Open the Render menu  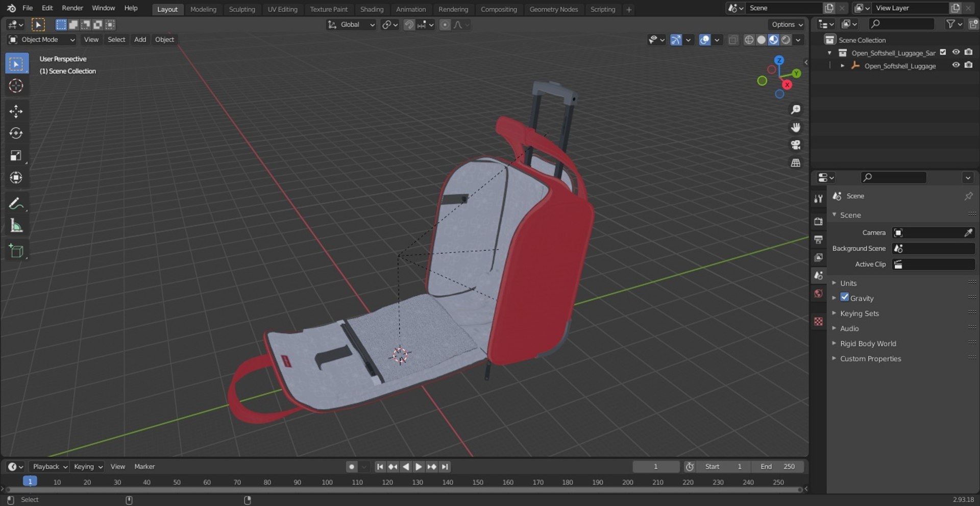pos(72,8)
